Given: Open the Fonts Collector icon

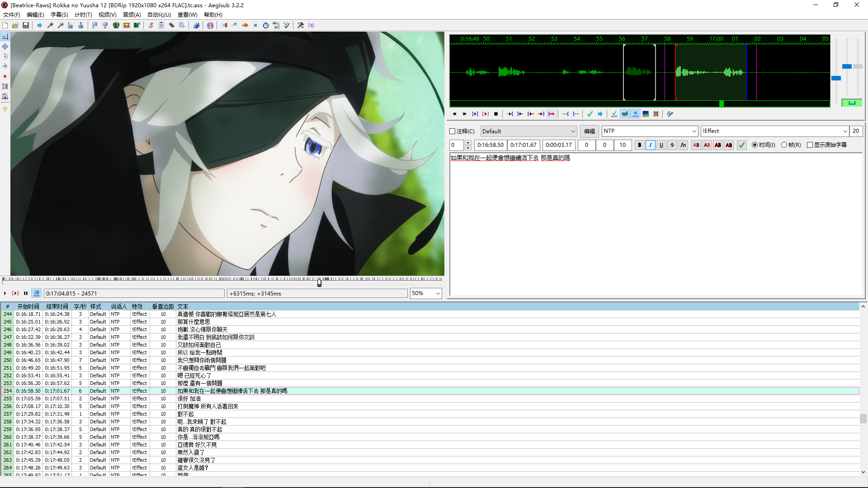Looking at the screenshot, I should 182,25.
